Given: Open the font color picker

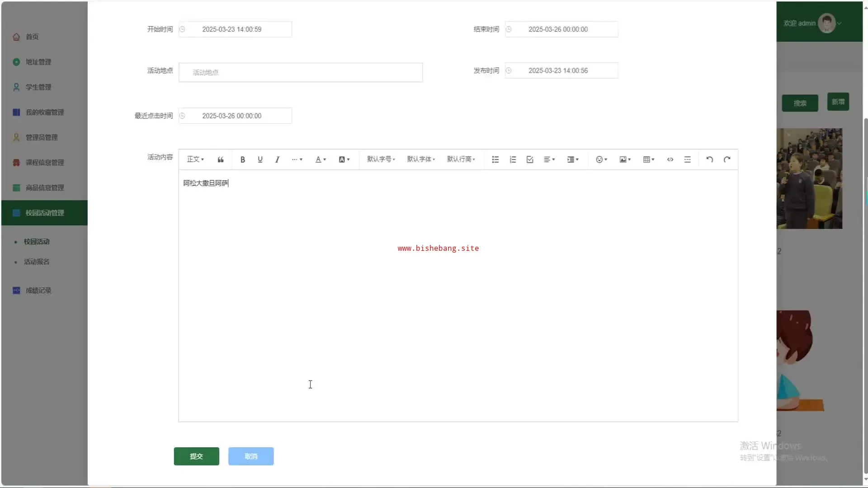Looking at the screenshot, I should (320, 160).
